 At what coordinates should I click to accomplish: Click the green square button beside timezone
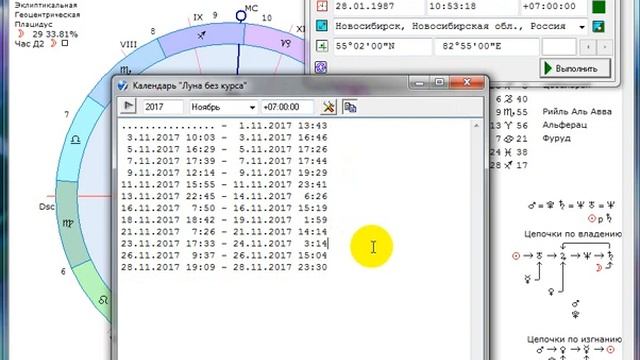[x=599, y=6]
